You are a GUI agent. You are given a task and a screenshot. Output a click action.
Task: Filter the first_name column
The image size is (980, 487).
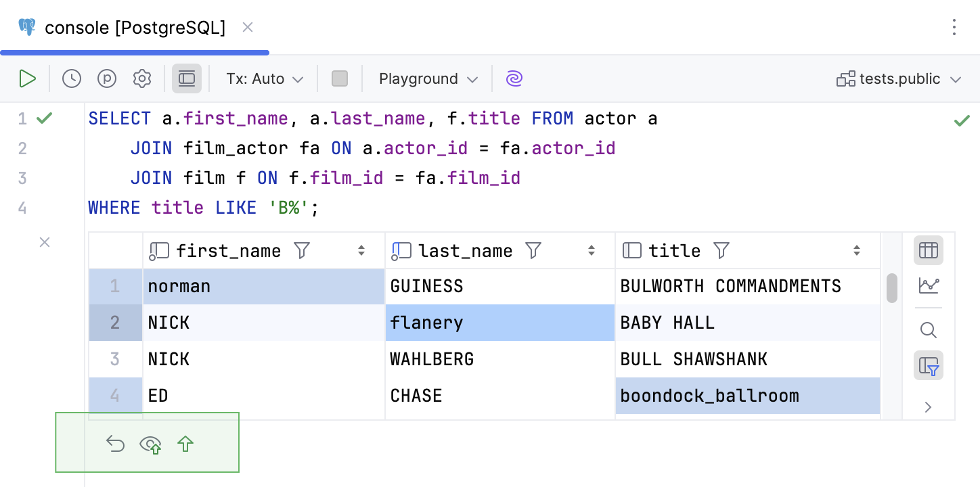point(302,251)
